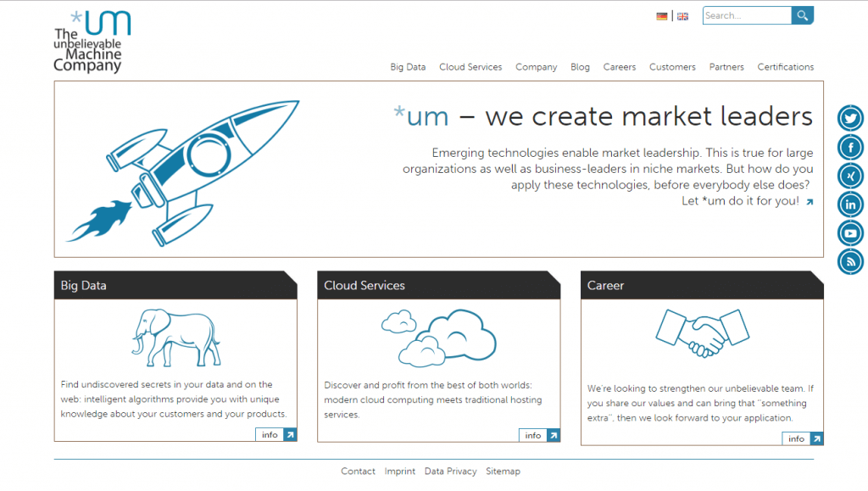
Task: Open the LinkedIn social icon
Action: [x=850, y=205]
